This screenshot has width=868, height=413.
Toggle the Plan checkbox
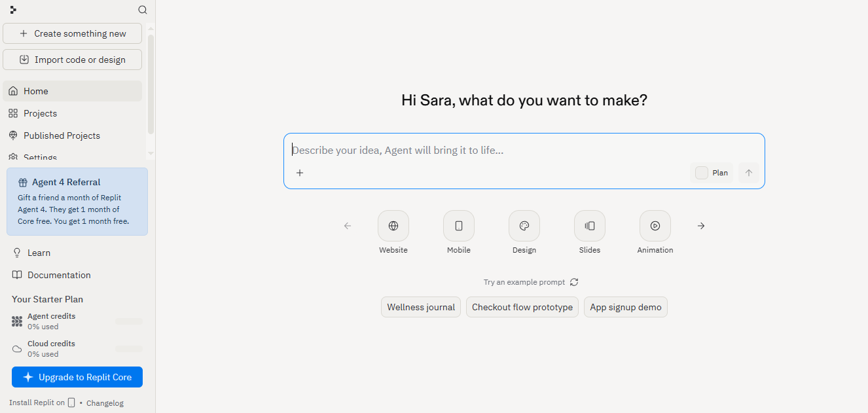click(x=702, y=173)
